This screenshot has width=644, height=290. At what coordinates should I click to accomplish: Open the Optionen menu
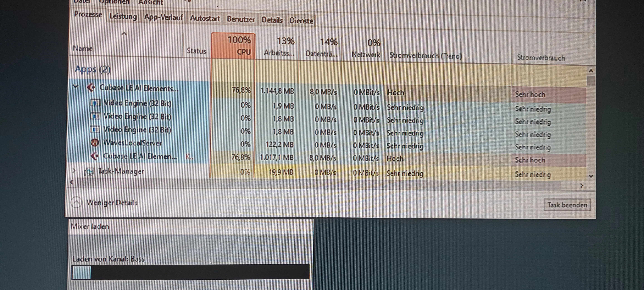[x=114, y=2]
